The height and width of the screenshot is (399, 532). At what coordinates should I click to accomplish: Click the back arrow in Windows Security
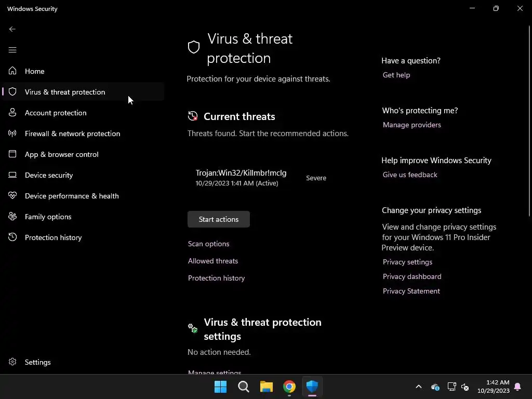(x=12, y=29)
